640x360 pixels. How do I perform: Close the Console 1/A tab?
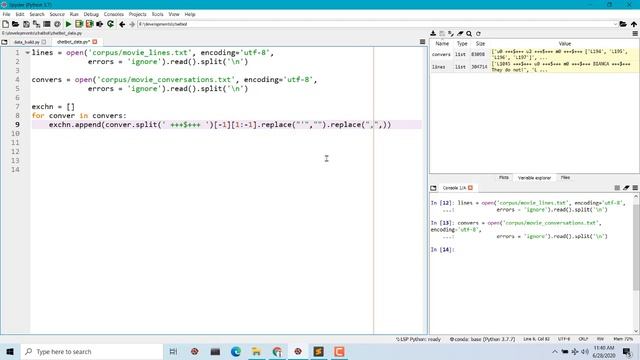click(x=471, y=188)
